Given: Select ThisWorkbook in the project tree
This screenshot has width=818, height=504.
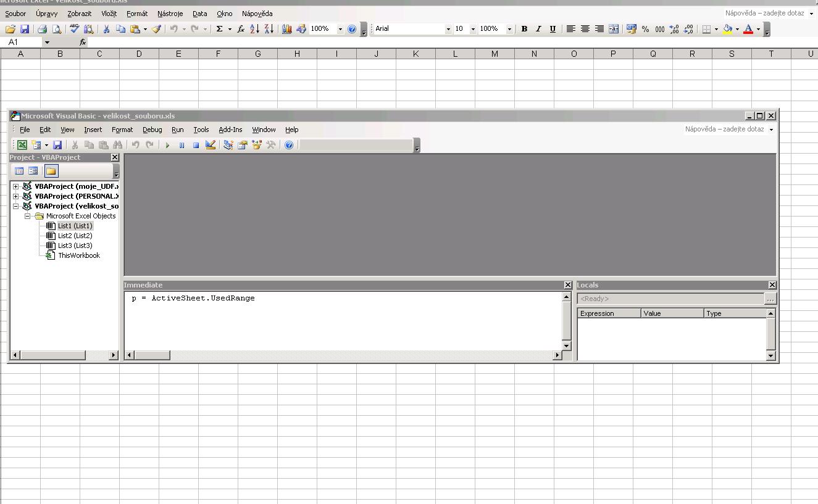Looking at the screenshot, I should [x=78, y=255].
